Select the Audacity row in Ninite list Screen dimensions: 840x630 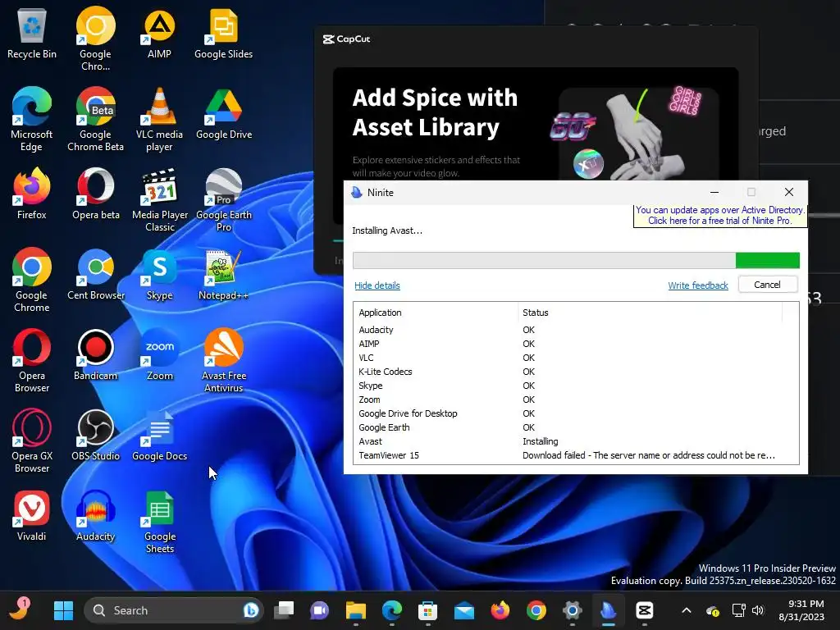tap(576, 330)
